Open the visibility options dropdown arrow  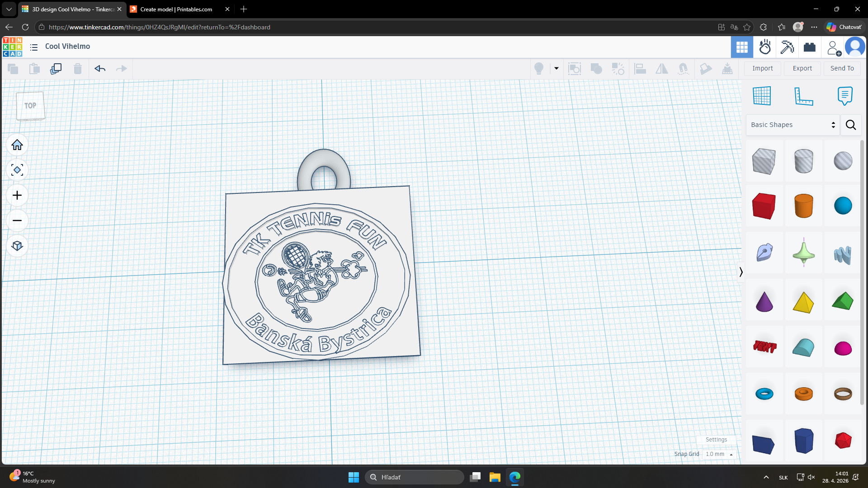557,69
